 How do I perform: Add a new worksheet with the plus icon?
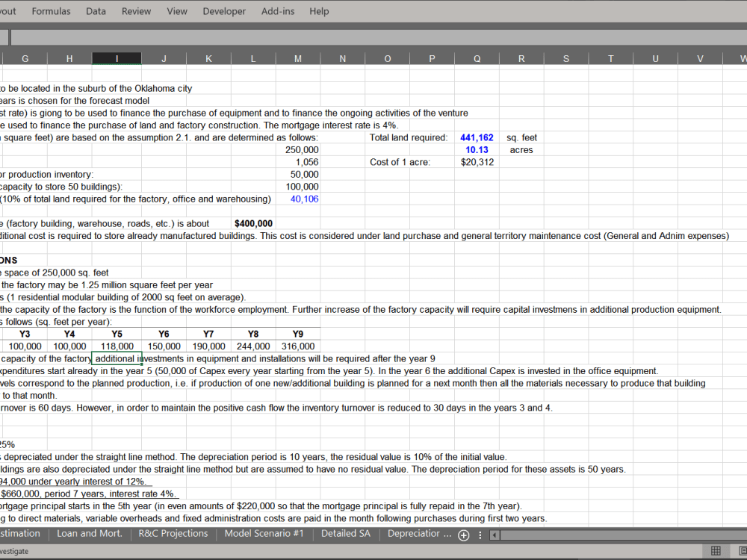(x=463, y=535)
